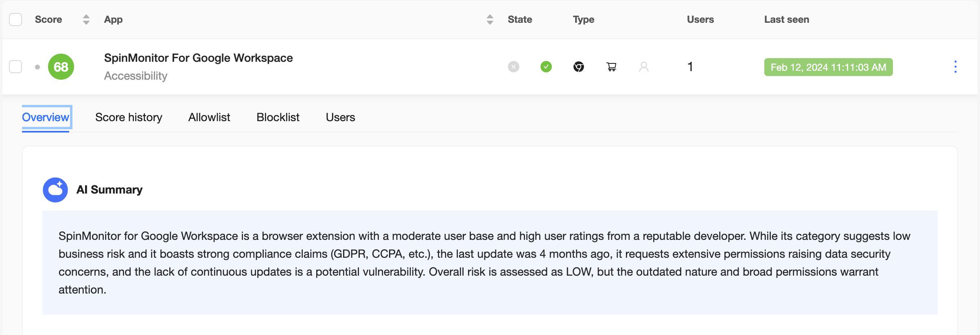
Task: Click the green score 68 badge
Action: tap(61, 67)
